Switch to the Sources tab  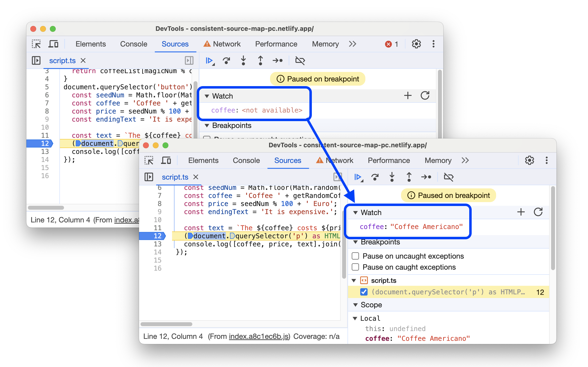(x=287, y=161)
